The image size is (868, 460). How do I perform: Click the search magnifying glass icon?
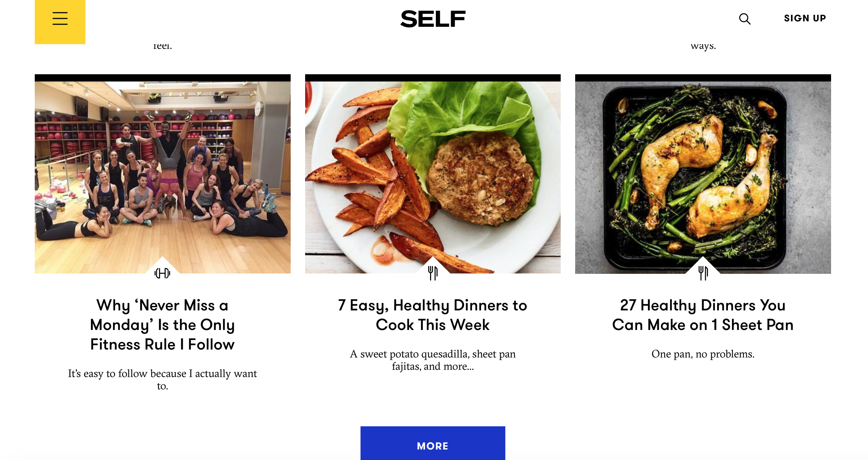click(745, 19)
